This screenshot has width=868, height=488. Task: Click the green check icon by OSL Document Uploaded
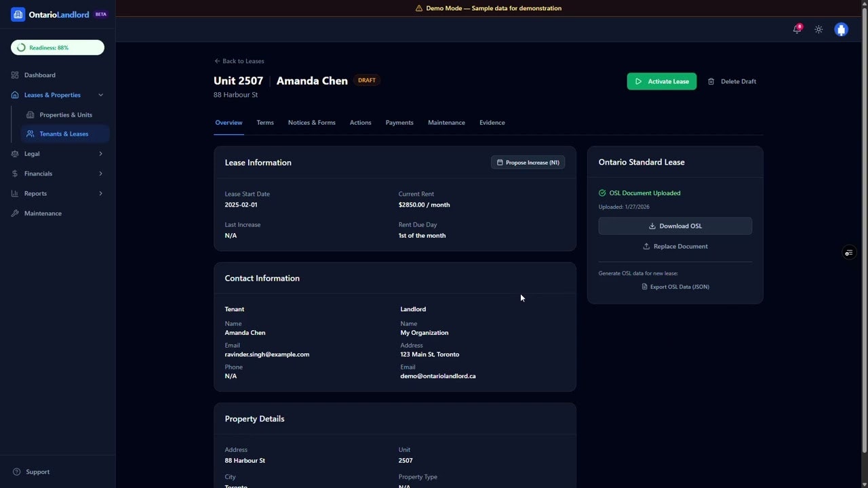point(602,193)
